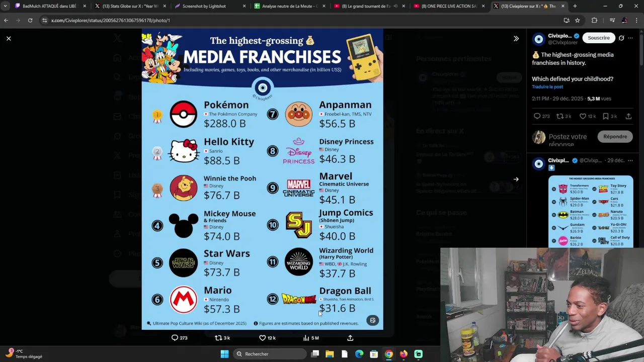Bookmark the post in the side panel (3 k)
The width and height of the screenshot is (644, 362).
(606, 116)
